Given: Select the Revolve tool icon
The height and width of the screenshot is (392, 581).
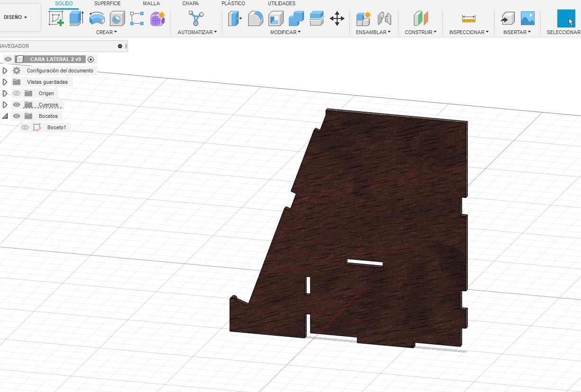Looking at the screenshot, I should 97,18.
